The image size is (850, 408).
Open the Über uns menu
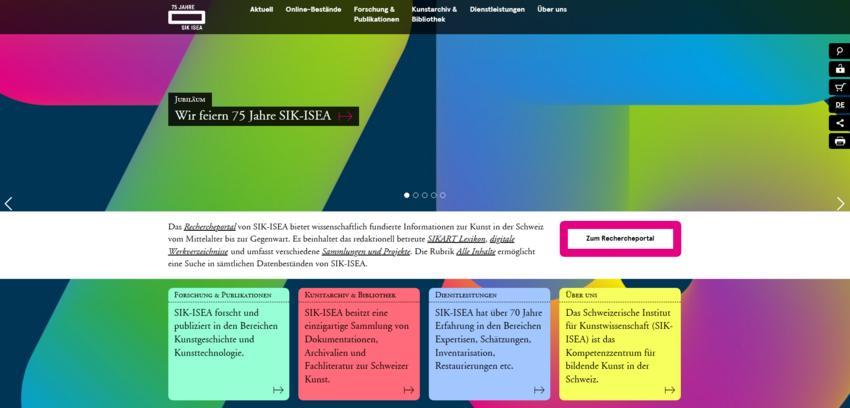tap(552, 9)
